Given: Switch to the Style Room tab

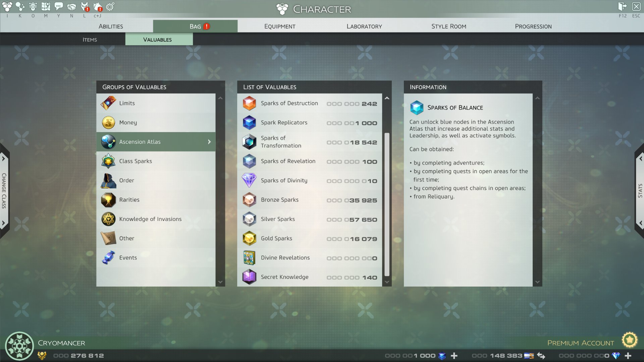Looking at the screenshot, I should click(x=449, y=26).
